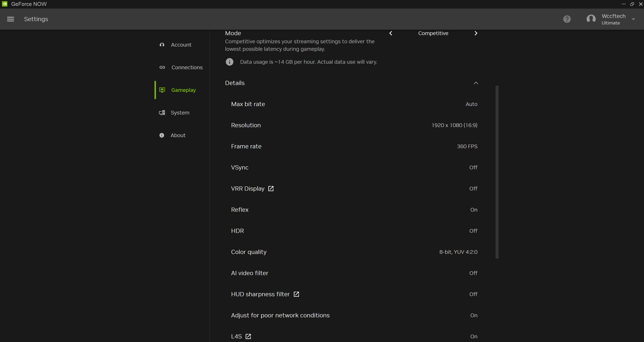Click the Wccftech user avatar icon
Screen dimensions: 644x342
pyautogui.click(x=591, y=19)
